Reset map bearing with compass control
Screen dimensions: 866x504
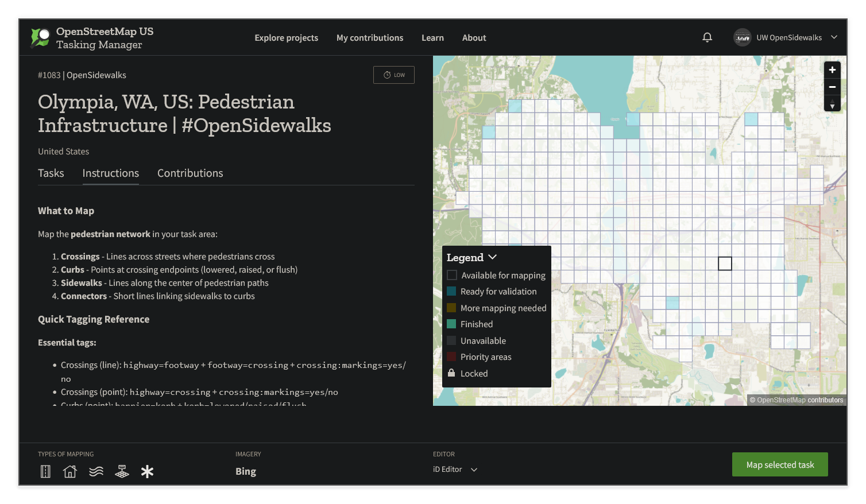point(832,103)
